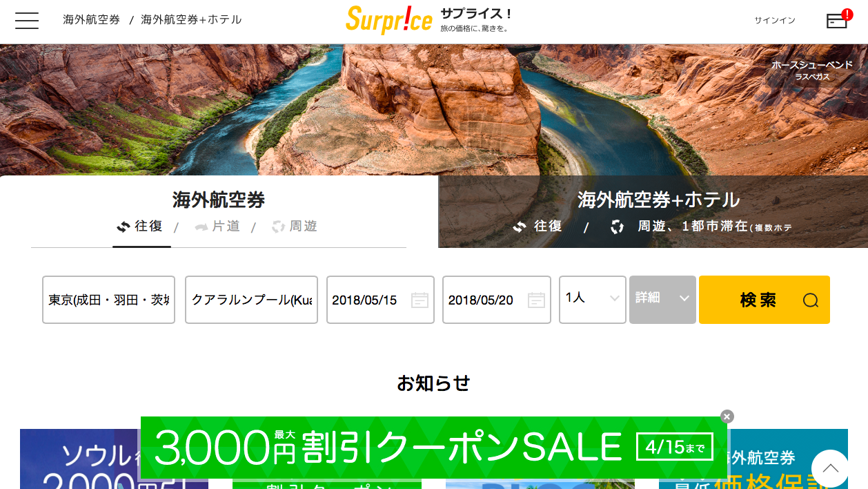Close the 3,000円 coupon sale banner

(x=727, y=416)
